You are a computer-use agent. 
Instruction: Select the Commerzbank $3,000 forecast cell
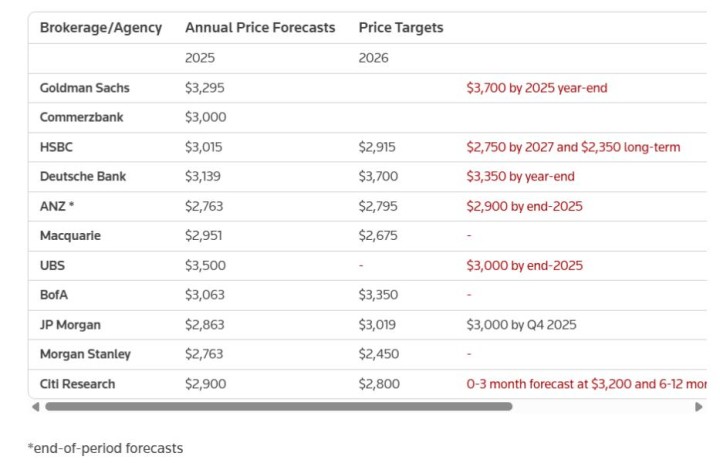(x=205, y=117)
